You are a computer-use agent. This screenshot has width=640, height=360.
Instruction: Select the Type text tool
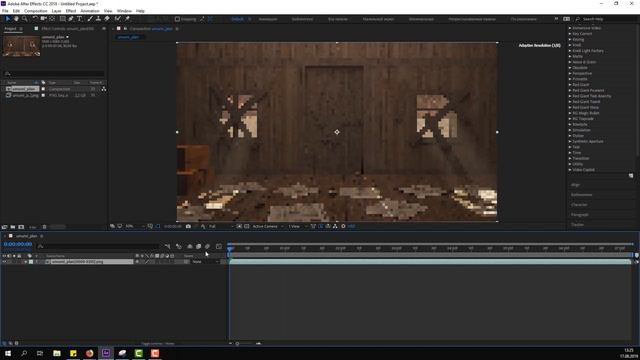pos(80,19)
